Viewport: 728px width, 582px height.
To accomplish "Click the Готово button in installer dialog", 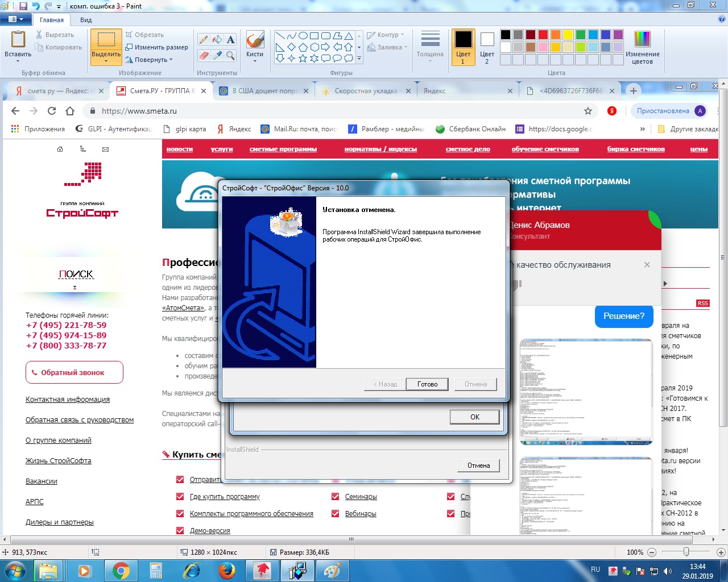I will coord(428,384).
